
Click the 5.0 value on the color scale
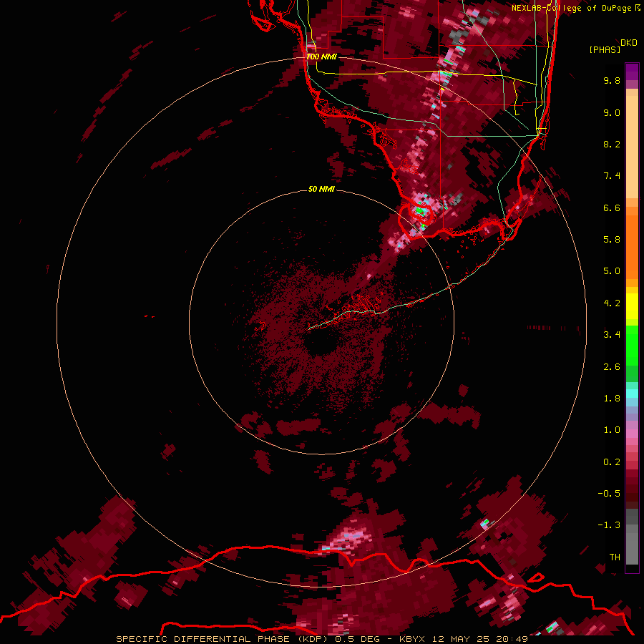tap(612, 271)
